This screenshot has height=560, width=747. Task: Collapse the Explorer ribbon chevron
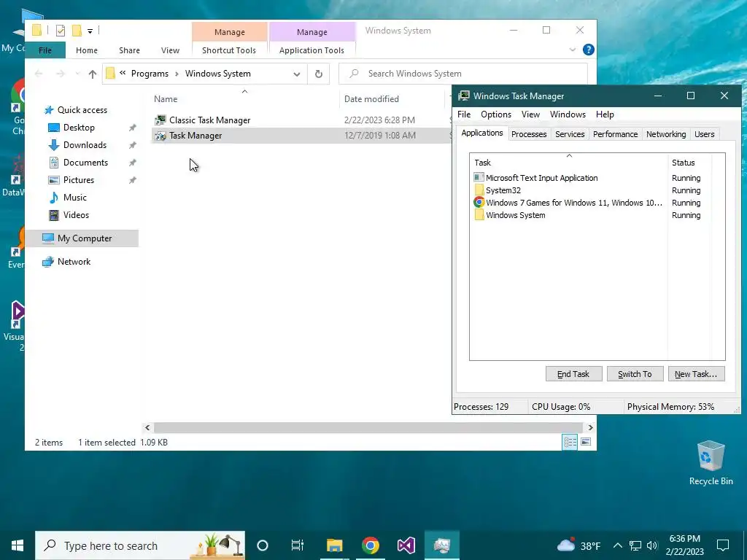(573, 50)
